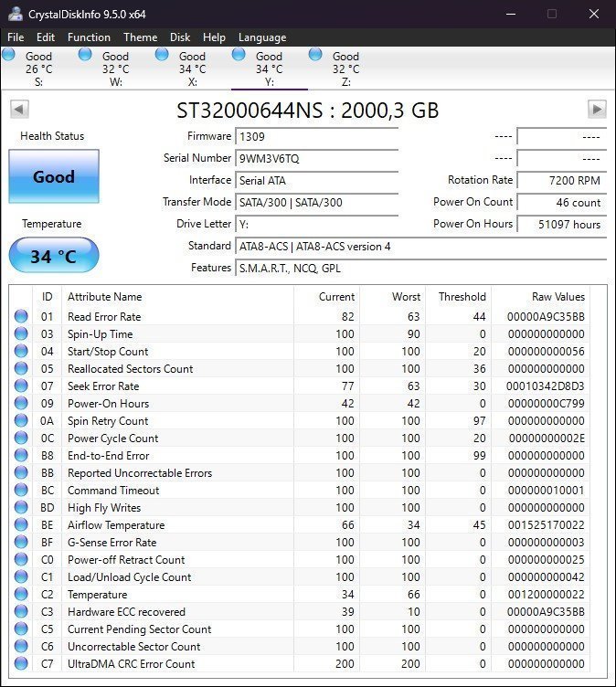Image resolution: width=616 pixels, height=687 pixels.
Task: Click the status orb for drive Z:
Action: (316, 55)
